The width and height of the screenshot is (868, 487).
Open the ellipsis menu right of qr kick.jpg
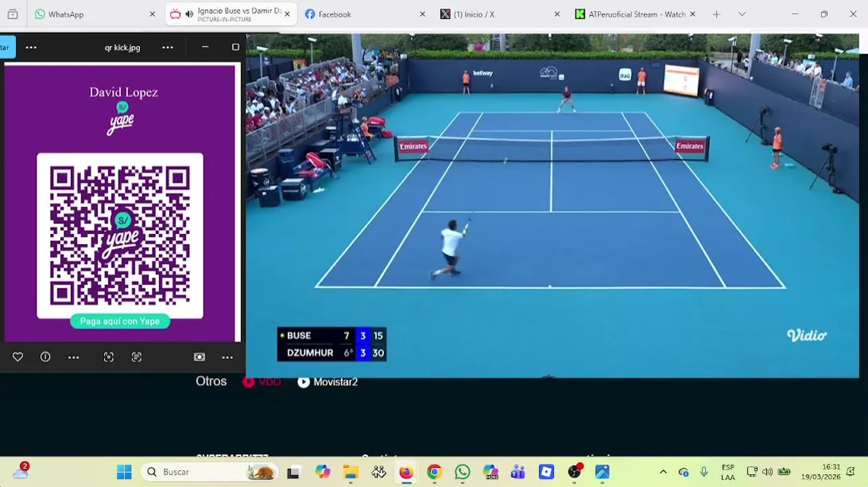(168, 47)
